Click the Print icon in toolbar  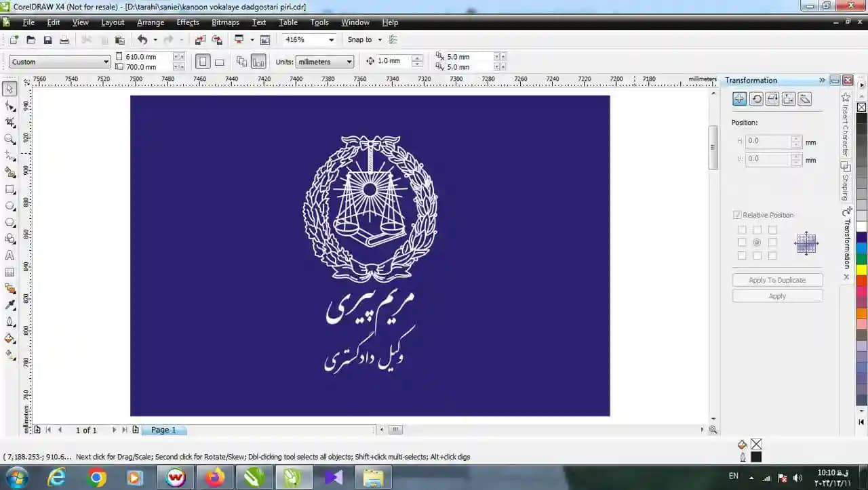coord(64,40)
